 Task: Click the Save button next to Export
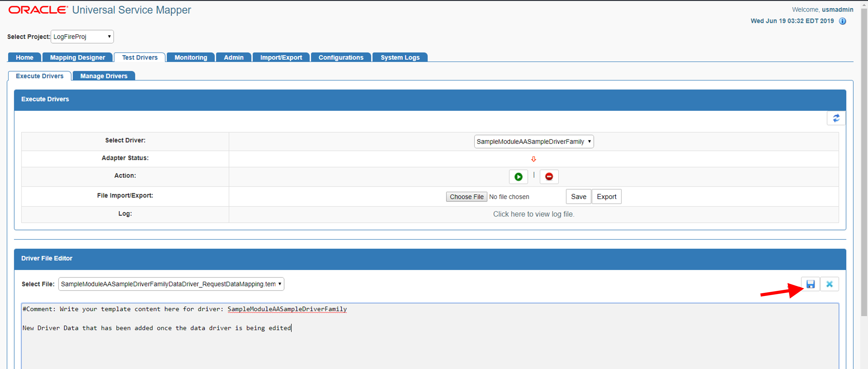pos(578,197)
